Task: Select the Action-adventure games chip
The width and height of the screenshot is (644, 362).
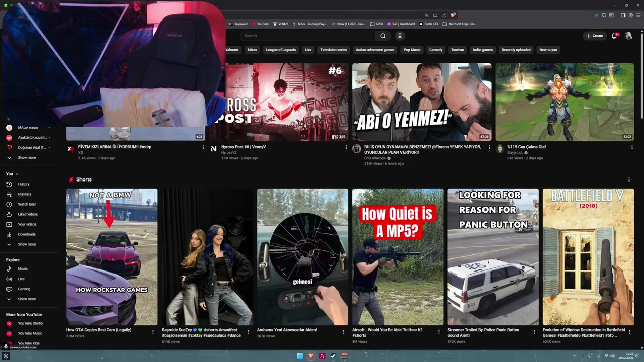Action: coord(375,50)
